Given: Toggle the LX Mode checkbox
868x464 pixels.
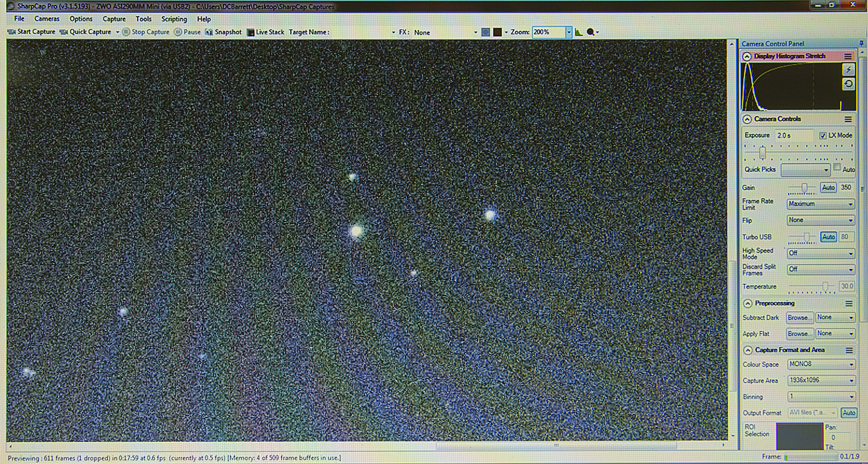Looking at the screenshot, I should (x=822, y=135).
